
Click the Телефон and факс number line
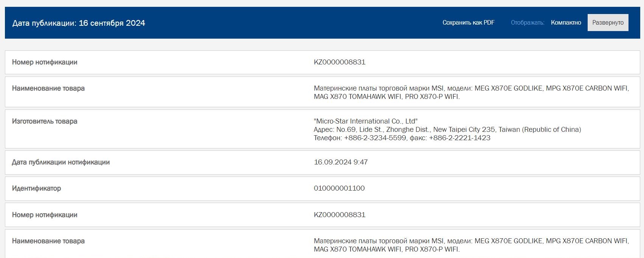(402, 138)
